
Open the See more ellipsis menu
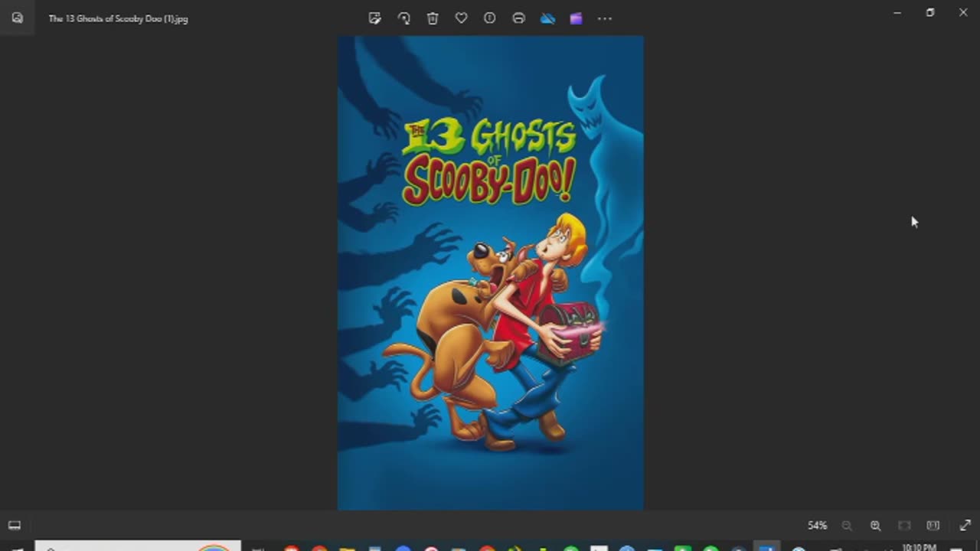pyautogui.click(x=605, y=18)
